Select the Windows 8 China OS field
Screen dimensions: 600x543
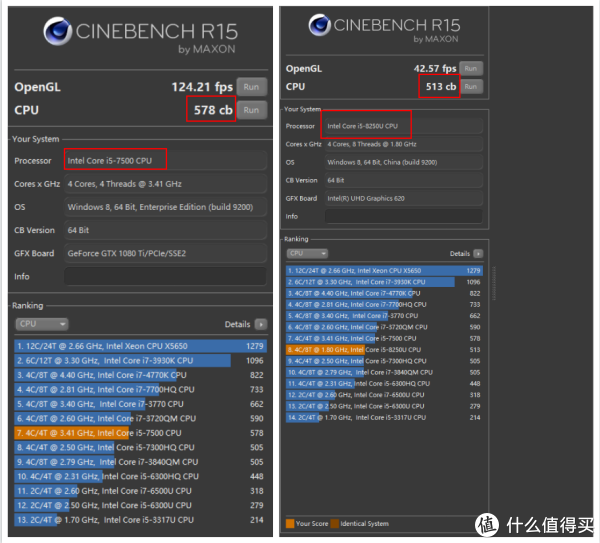tap(404, 162)
